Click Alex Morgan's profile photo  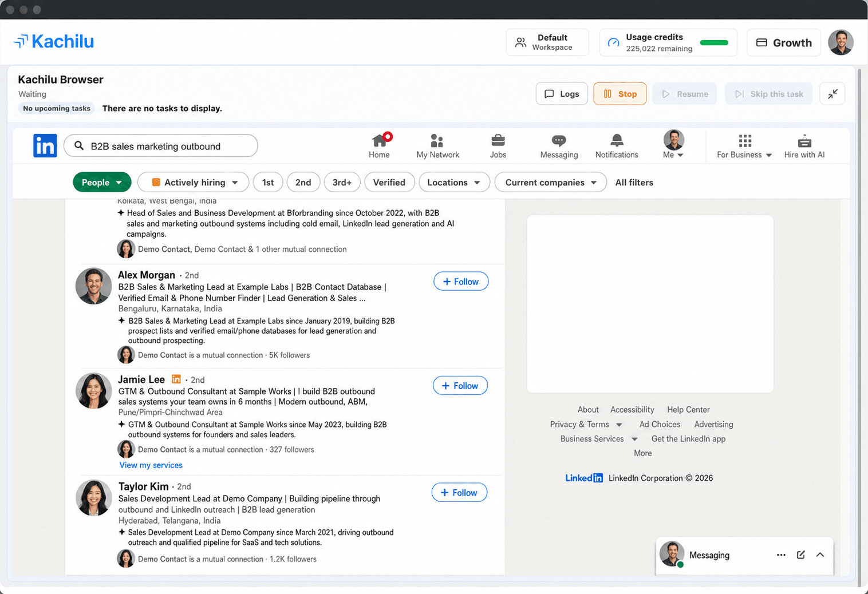click(93, 286)
